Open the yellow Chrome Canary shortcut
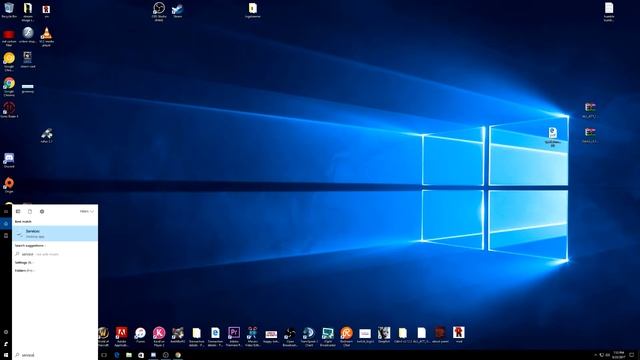 coord(9,61)
